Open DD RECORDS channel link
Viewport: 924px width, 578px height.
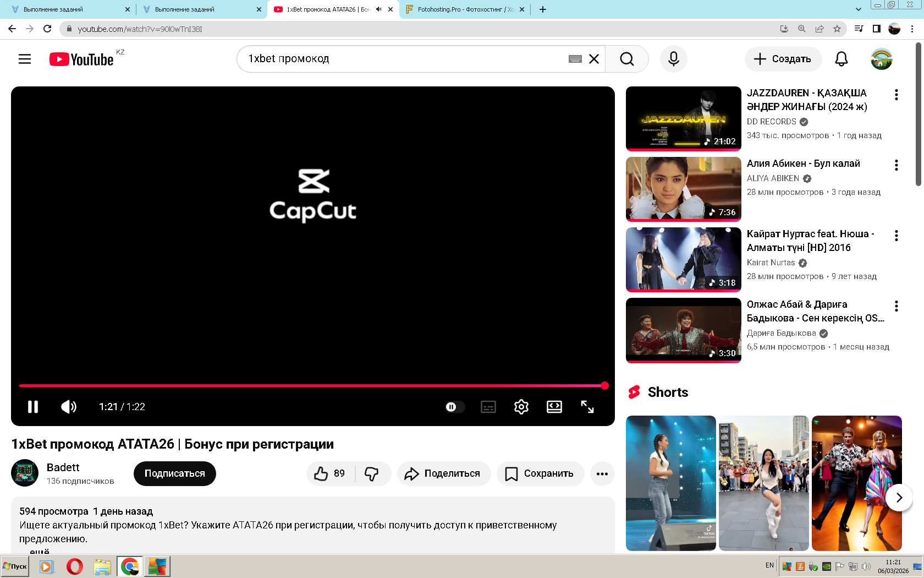(772, 122)
